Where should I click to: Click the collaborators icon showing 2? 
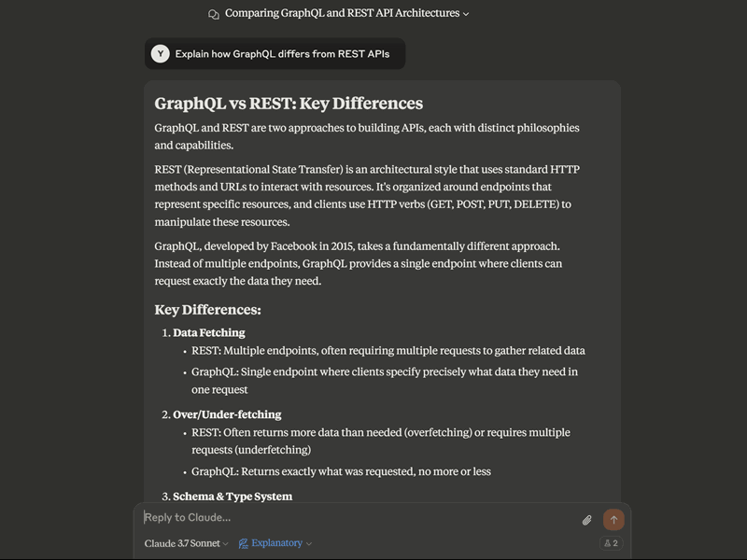click(x=612, y=542)
